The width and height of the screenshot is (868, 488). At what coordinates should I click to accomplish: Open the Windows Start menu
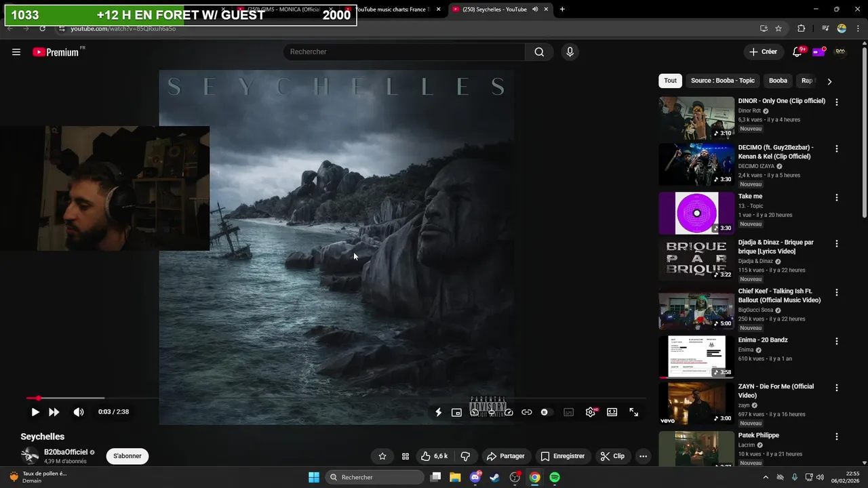(314, 477)
